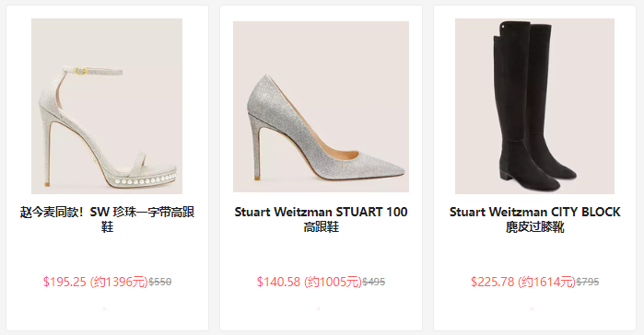Click the 麂皮过膝靴 subtitle line
The height and width of the screenshot is (335, 644).
pyautogui.click(x=534, y=226)
